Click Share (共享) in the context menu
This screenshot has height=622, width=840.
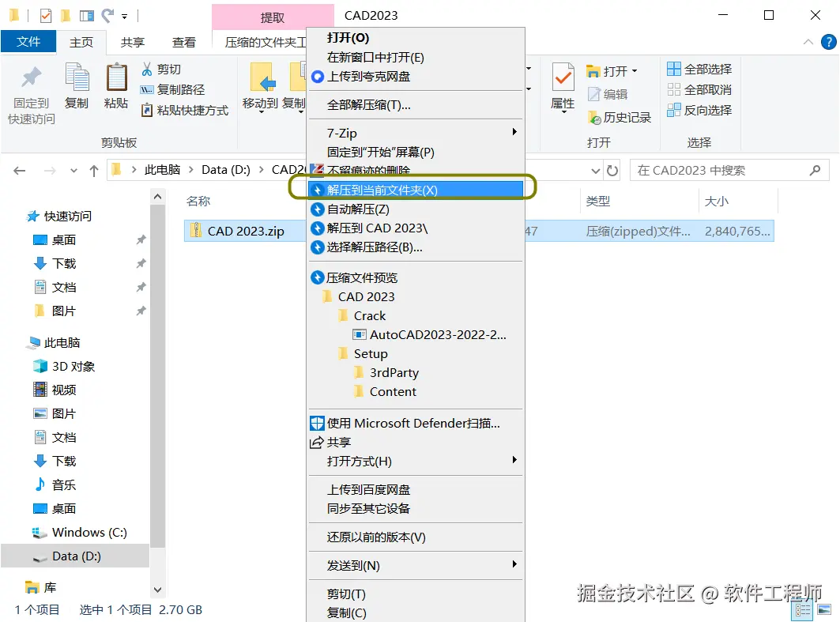[415, 442]
